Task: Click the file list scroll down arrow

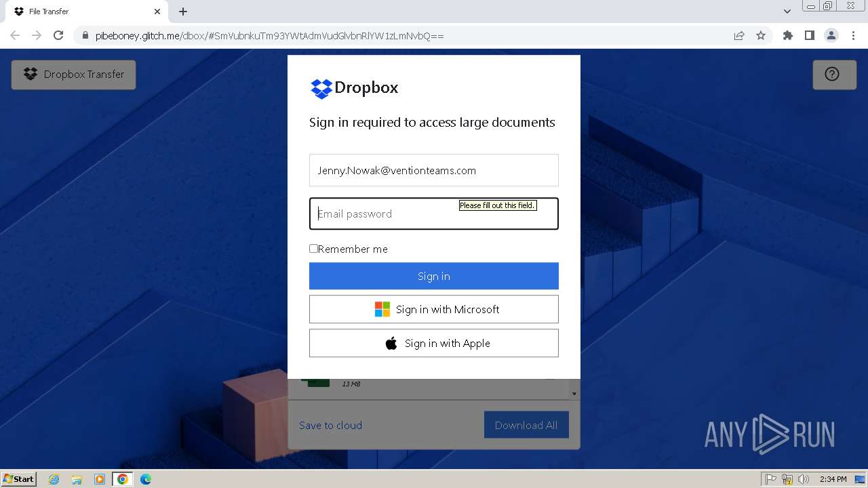Action: (x=574, y=394)
